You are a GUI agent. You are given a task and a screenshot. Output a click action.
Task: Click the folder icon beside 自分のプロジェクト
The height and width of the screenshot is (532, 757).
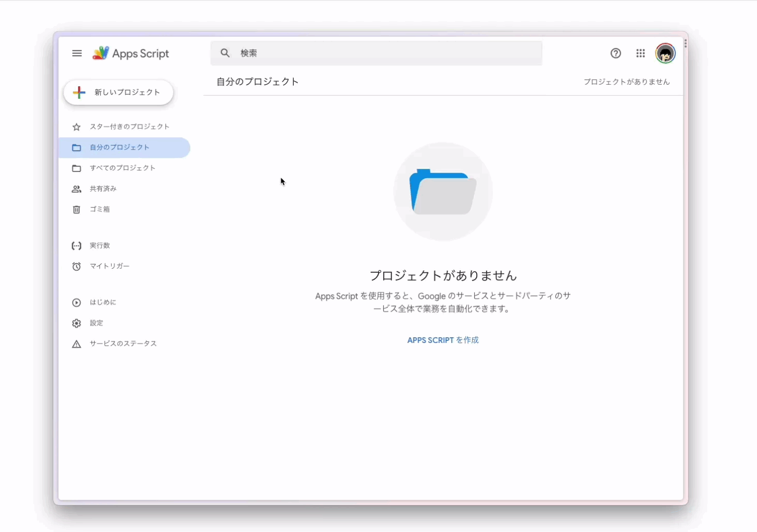[76, 148]
